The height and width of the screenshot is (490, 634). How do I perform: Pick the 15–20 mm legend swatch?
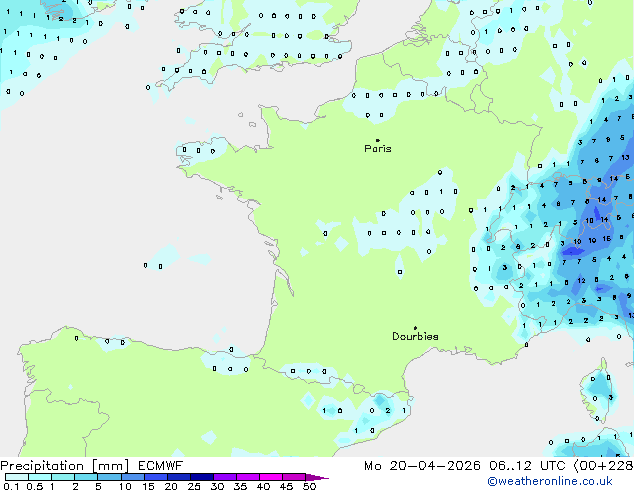[156, 477]
